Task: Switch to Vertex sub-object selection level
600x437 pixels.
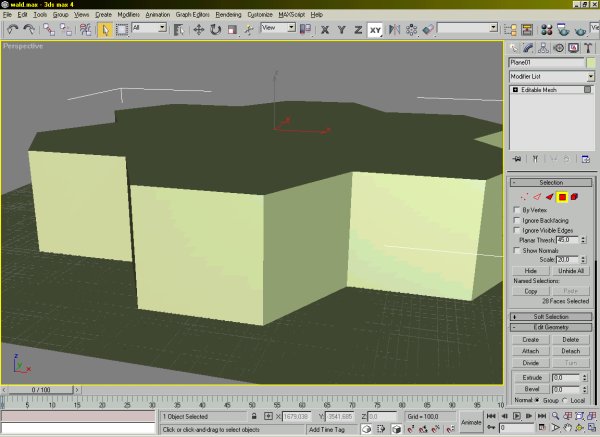Action: (x=524, y=197)
